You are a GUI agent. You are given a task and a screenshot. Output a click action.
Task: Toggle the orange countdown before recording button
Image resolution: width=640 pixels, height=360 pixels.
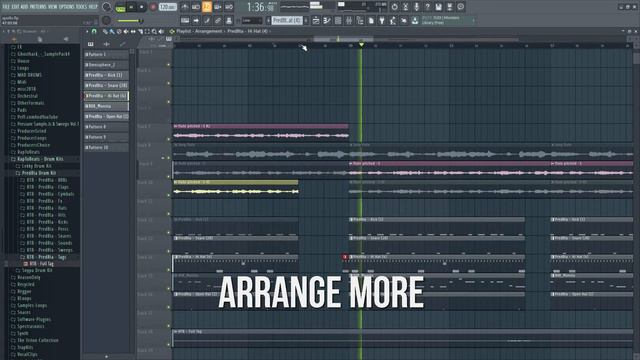click(207, 7)
